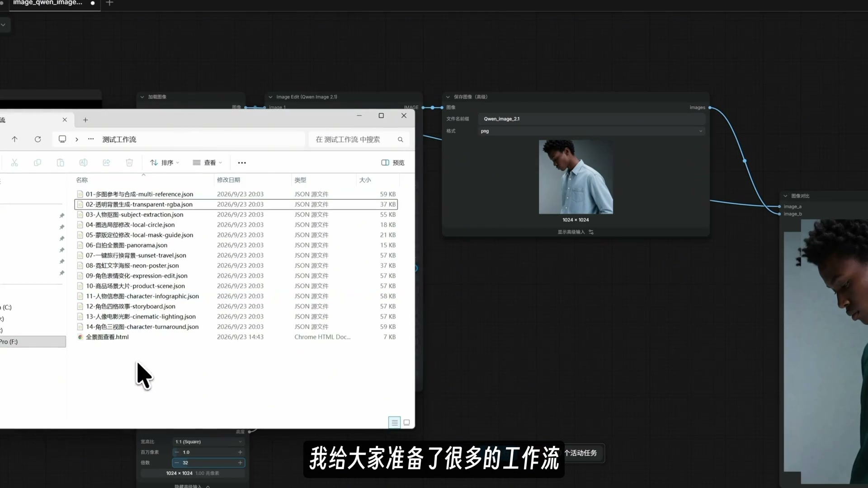The width and height of the screenshot is (868, 488).
Task: Collapse the 保存图像 (高级) node
Action: [x=448, y=97]
